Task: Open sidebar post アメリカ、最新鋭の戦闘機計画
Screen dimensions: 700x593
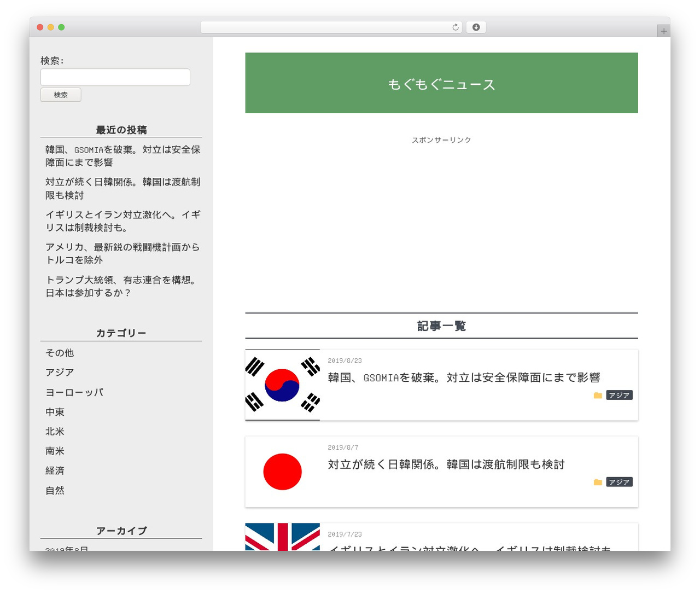Action: 123,253
